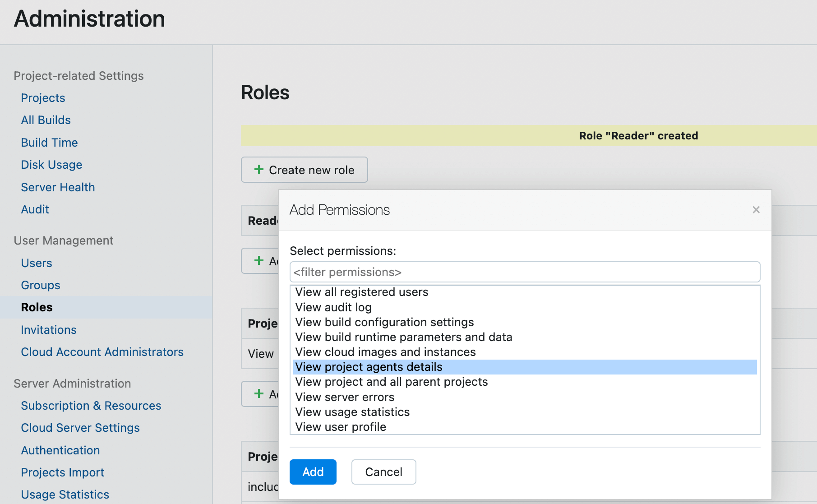Select 'View audit log' permission
This screenshot has height=504, width=817.
pos(333,307)
